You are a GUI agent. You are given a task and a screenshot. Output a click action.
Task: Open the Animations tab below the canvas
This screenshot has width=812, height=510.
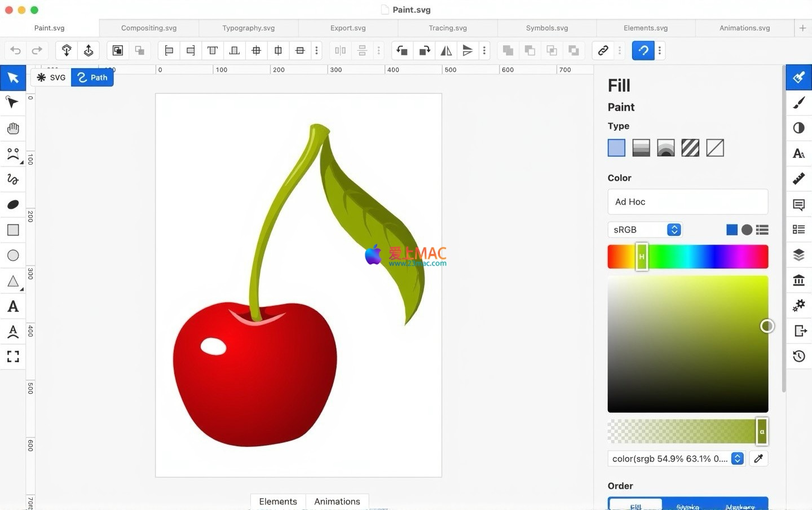[x=337, y=501]
